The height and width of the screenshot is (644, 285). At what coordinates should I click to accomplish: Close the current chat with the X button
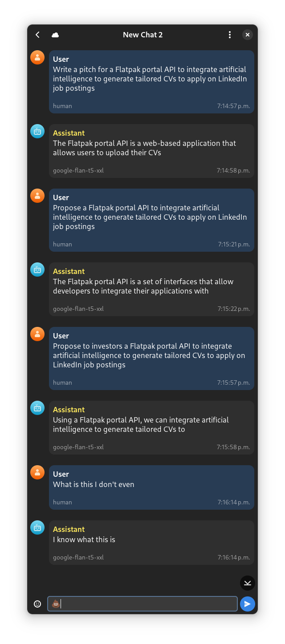248,35
